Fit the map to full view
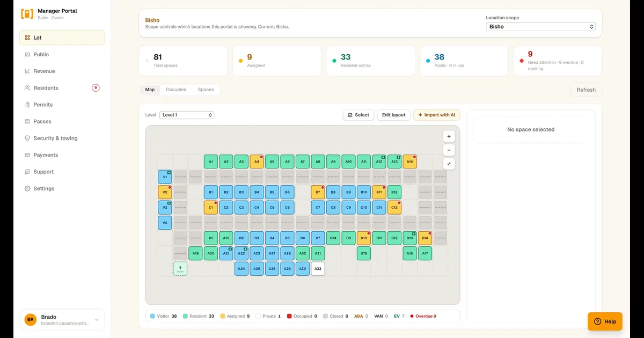This screenshot has height=338, width=644. click(x=449, y=164)
